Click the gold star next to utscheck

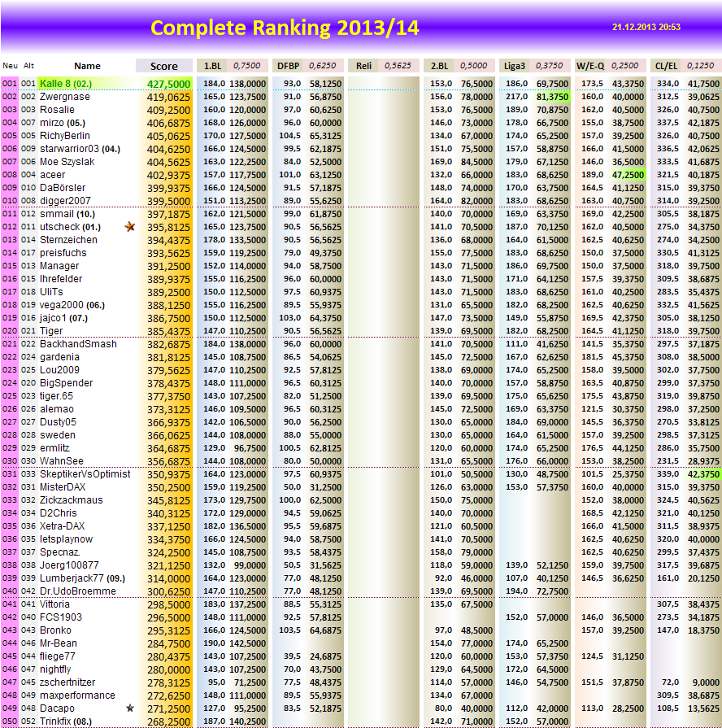(x=130, y=227)
